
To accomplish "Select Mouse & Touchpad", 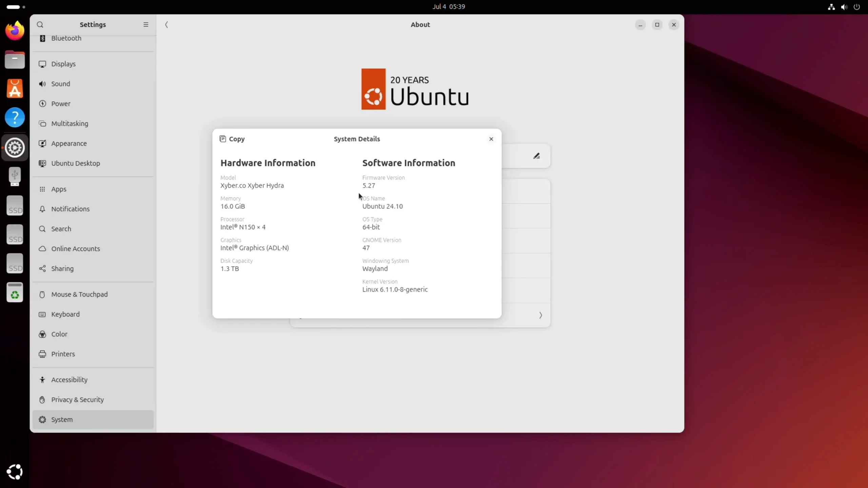I will [93, 294].
